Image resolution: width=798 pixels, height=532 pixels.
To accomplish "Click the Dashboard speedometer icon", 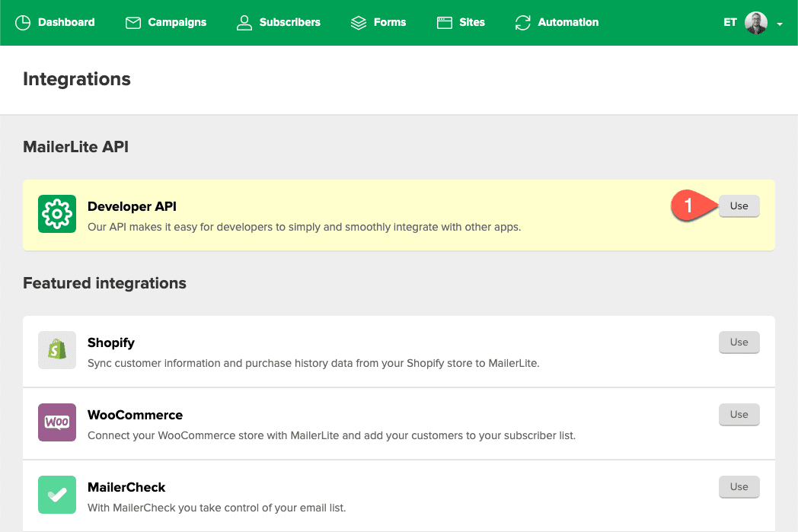I will point(22,22).
